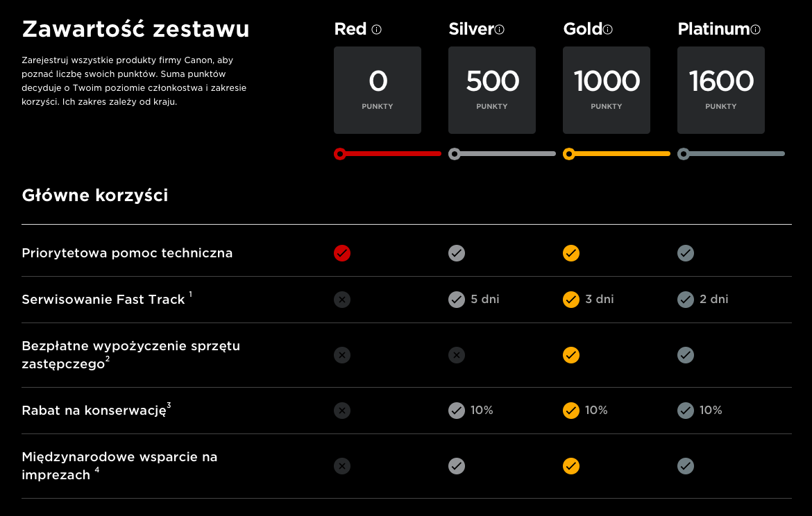Click the Silver 10% checkmark for Rabat na konserwację
Screen dimensions: 812x516
click(x=456, y=411)
